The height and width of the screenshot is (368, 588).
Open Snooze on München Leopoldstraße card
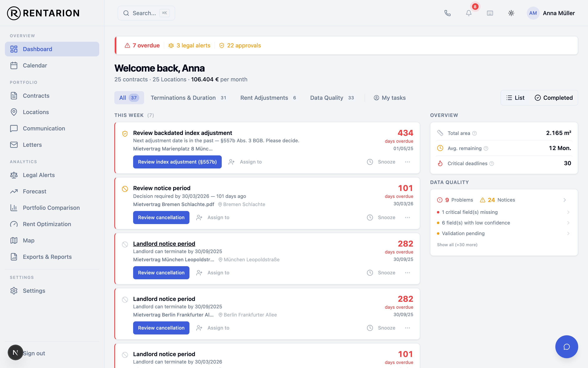pos(381,273)
